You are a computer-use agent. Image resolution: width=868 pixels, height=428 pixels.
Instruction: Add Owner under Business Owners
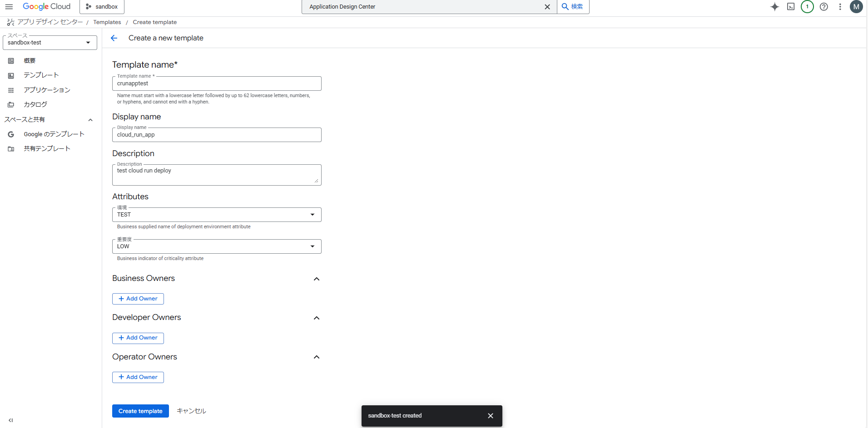click(x=138, y=299)
